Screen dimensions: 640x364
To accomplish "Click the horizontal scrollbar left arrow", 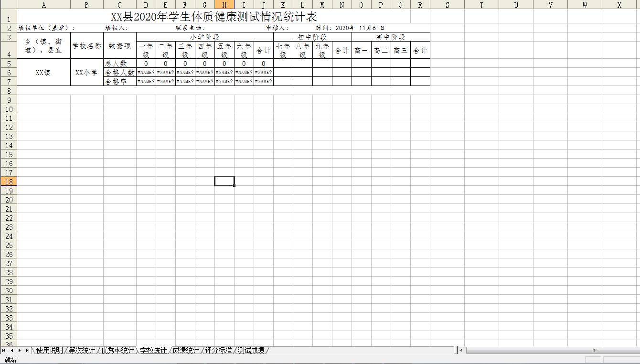I will pos(461,351).
